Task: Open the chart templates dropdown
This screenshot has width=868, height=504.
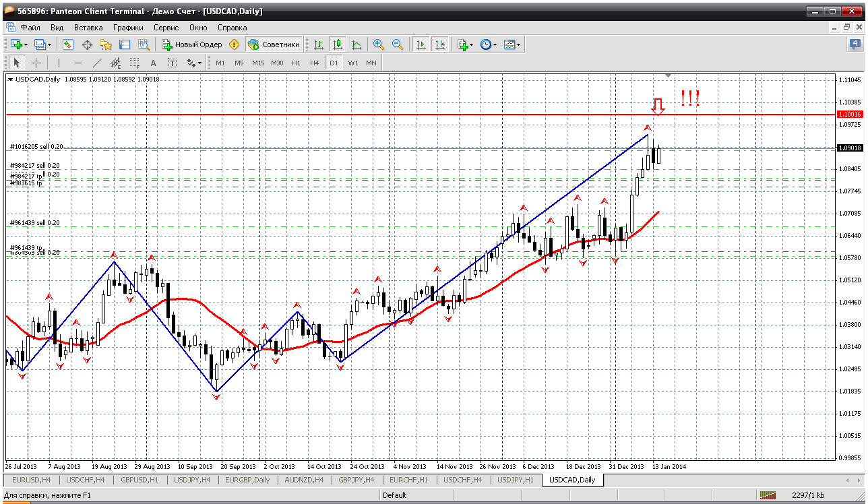Action: (512, 44)
